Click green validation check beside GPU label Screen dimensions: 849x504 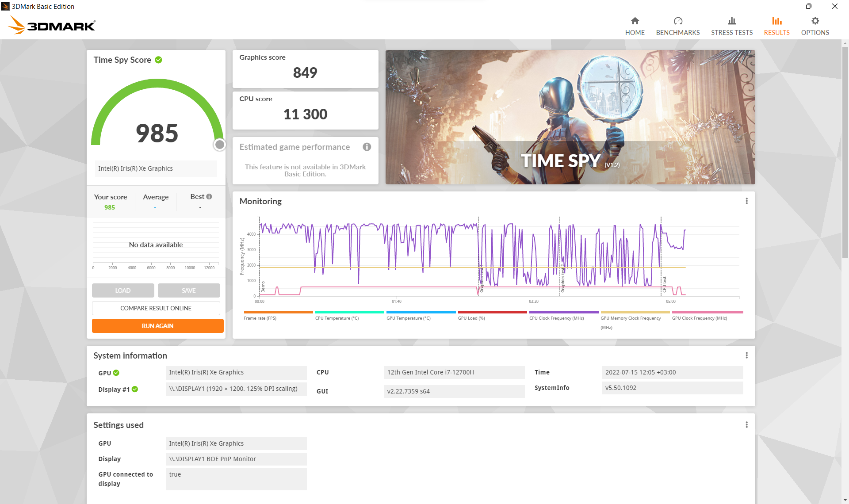coord(116,373)
